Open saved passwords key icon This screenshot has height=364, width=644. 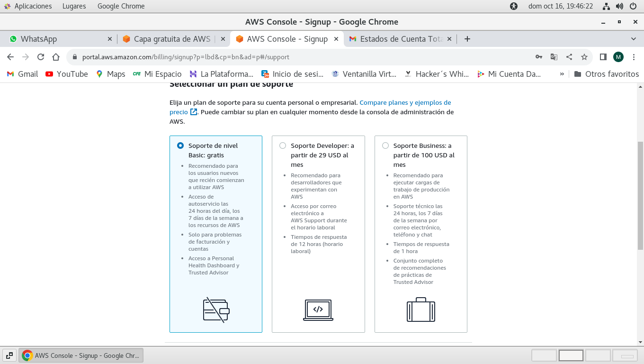(x=539, y=57)
